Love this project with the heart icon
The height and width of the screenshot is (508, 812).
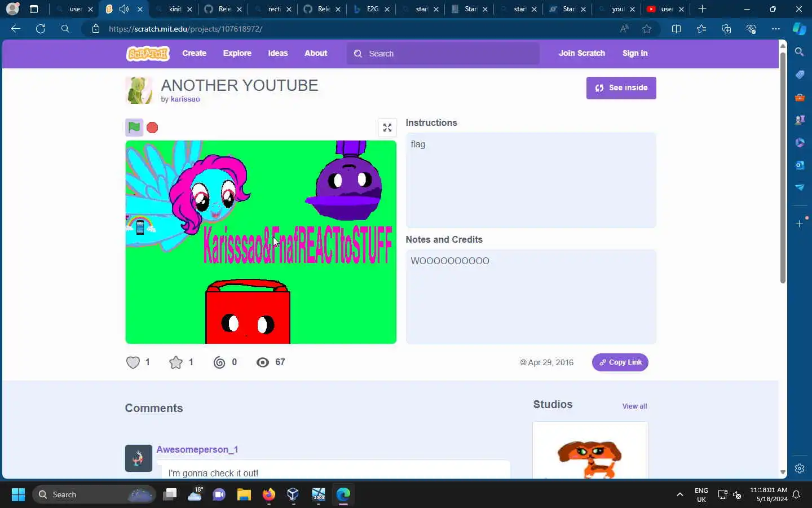coord(133,362)
